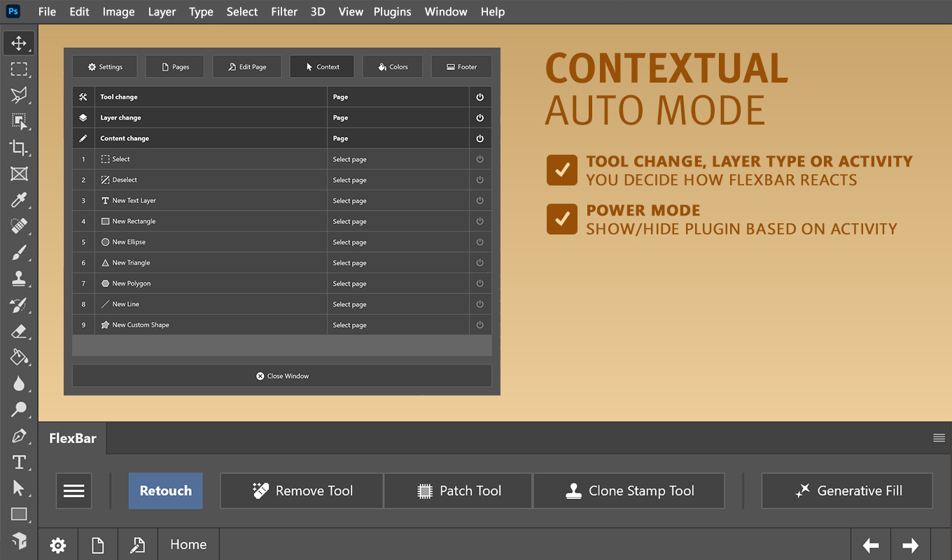The width and height of the screenshot is (952, 560).
Task: Select the Rectangle shape tool
Action: point(19,514)
